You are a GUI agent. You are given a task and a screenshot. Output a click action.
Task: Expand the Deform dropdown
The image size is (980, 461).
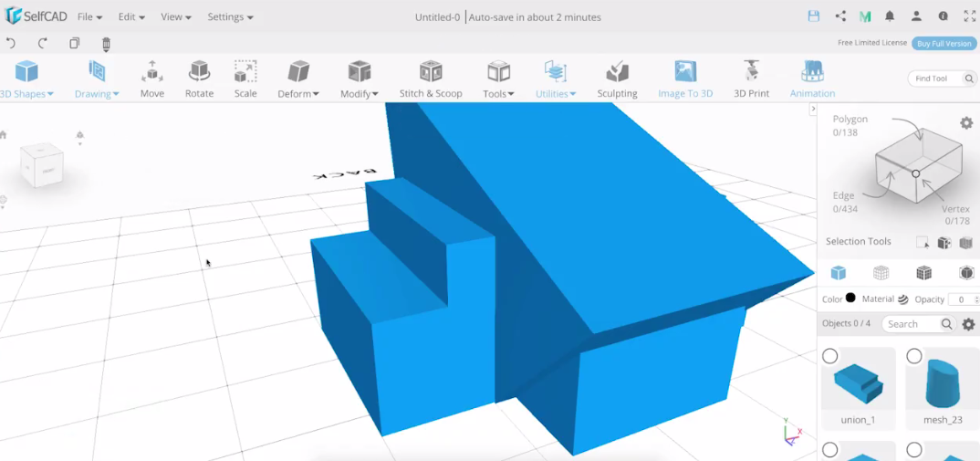[x=298, y=79]
